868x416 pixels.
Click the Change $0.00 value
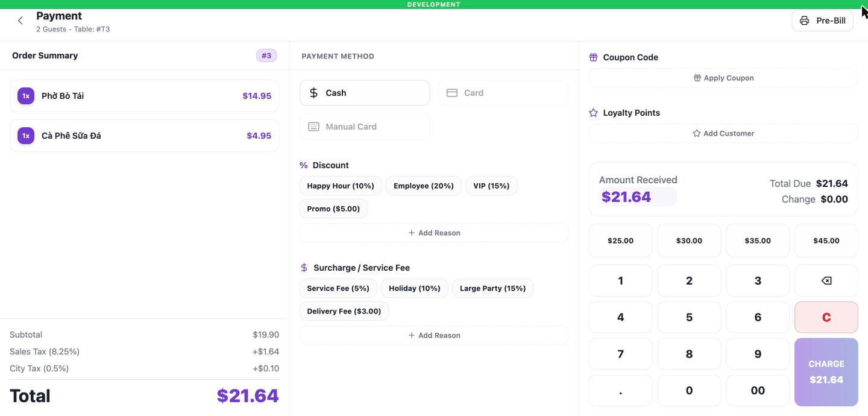[834, 199]
